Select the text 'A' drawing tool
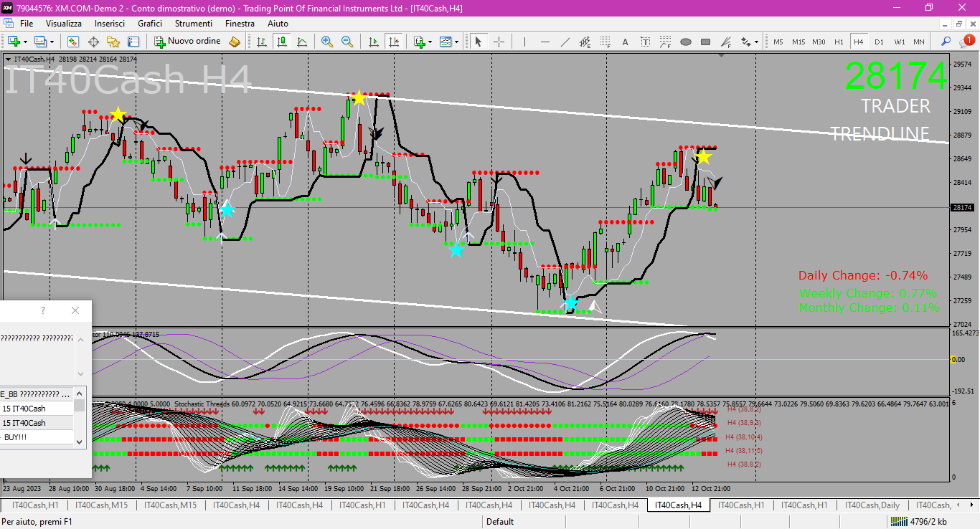The height and width of the screenshot is (529, 980). [625, 42]
